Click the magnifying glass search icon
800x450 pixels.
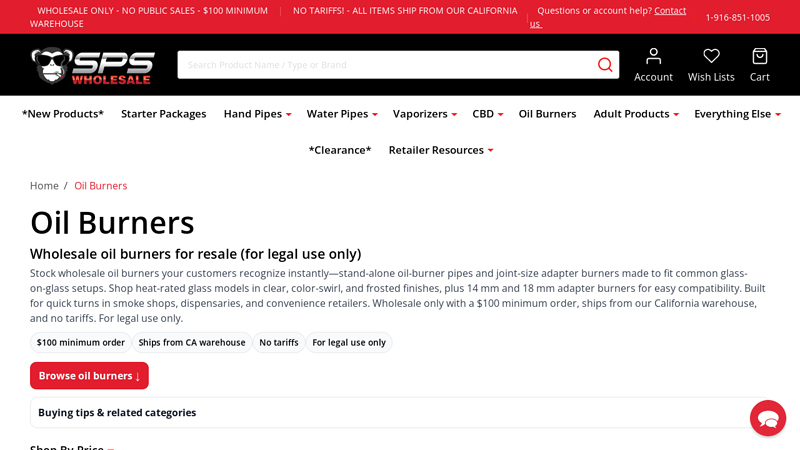pos(605,65)
